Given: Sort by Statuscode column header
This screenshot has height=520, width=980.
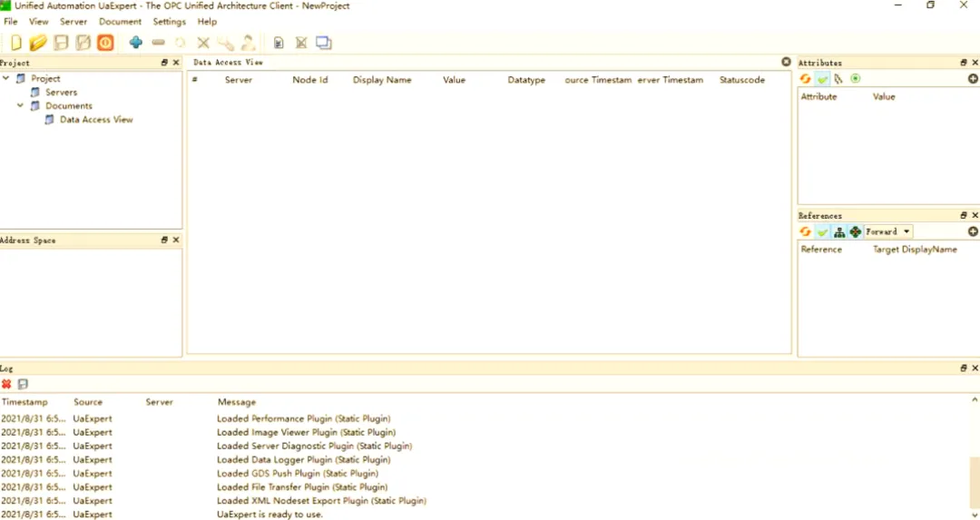Looking at the screenshot, I should (742, 80).
